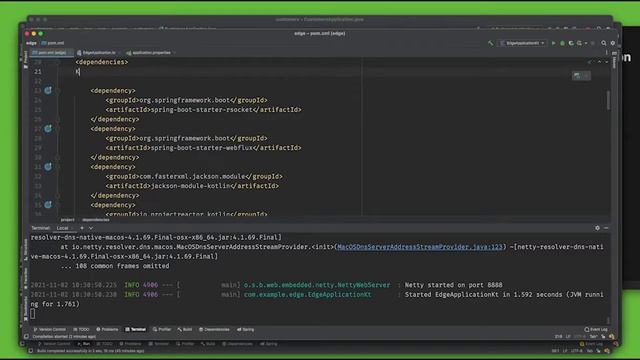Click the com.fasterxml.jackson.module groupId text
640x360 pixels.
(x=192, y=176)
